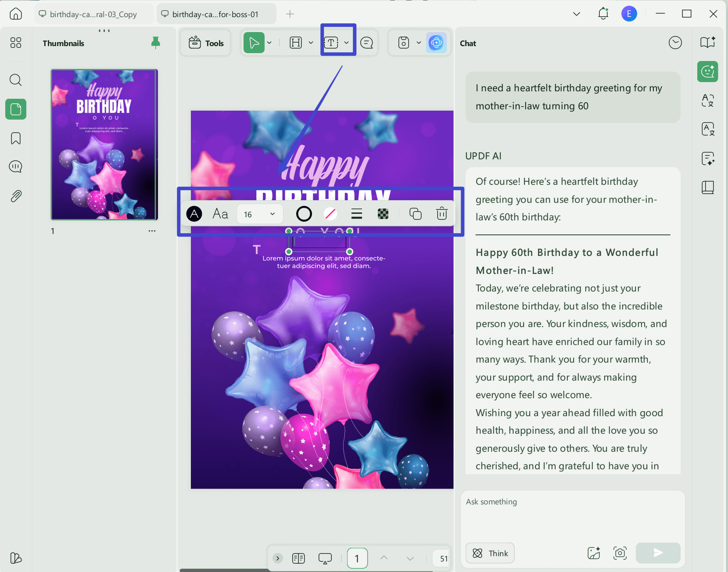Choose the no-fill color swatch
728x572 pixels.
pyautogui.click(x=330, y=214)
